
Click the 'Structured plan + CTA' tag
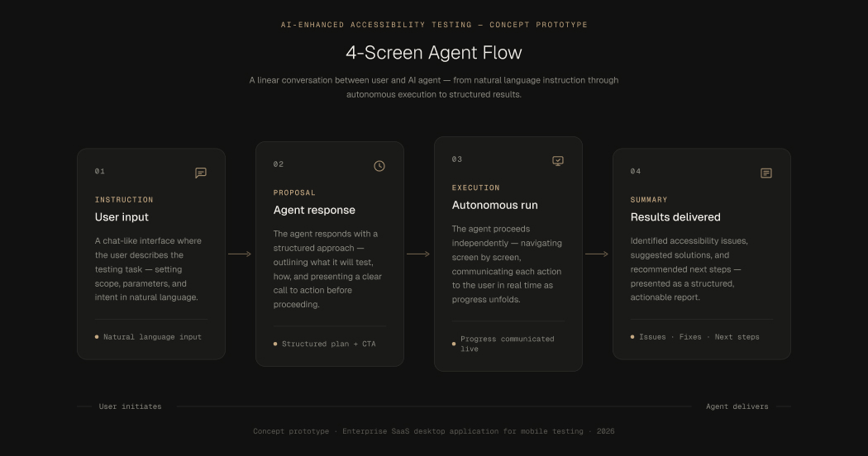click(x=324, y=344)
